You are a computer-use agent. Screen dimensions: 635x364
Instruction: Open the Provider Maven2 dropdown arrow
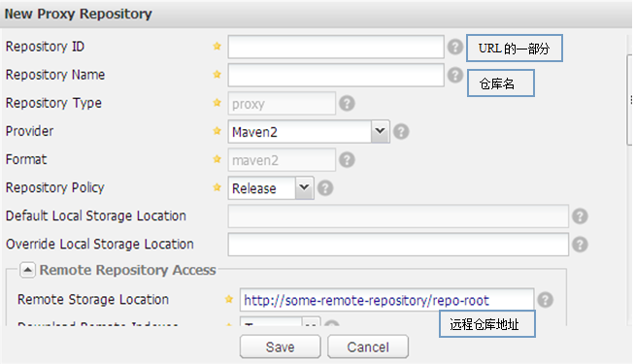(380, 131)
